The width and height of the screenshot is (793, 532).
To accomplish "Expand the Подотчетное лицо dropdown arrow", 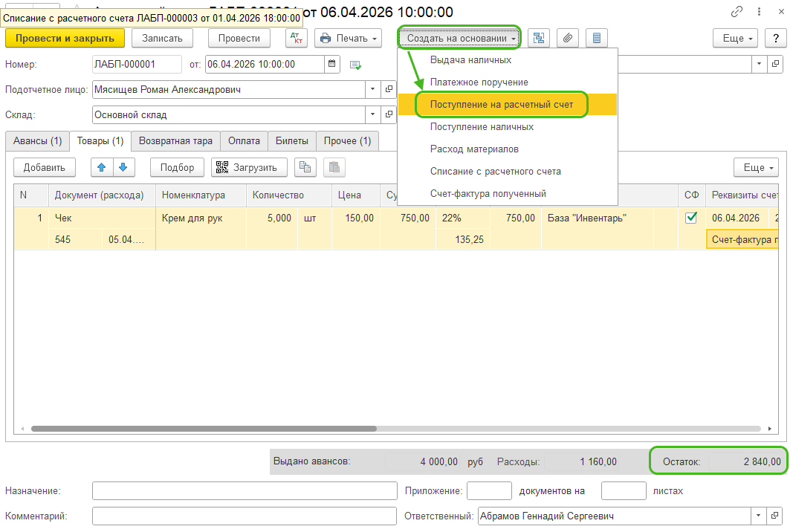I will tap(373, 89).
